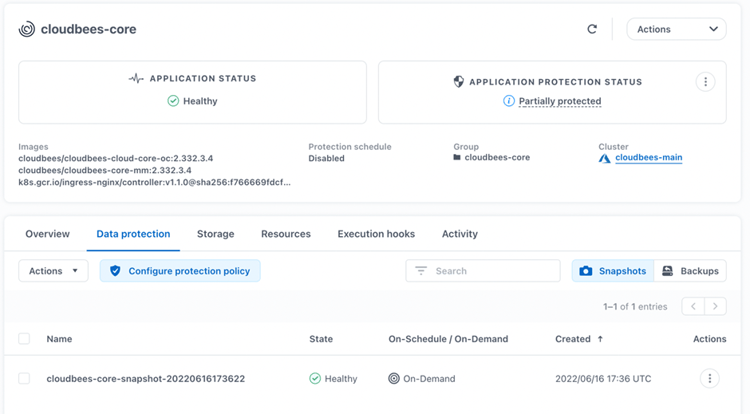750x414 pixels.
Task: Click the next page arrow in pagination
Action: [715, 307]
